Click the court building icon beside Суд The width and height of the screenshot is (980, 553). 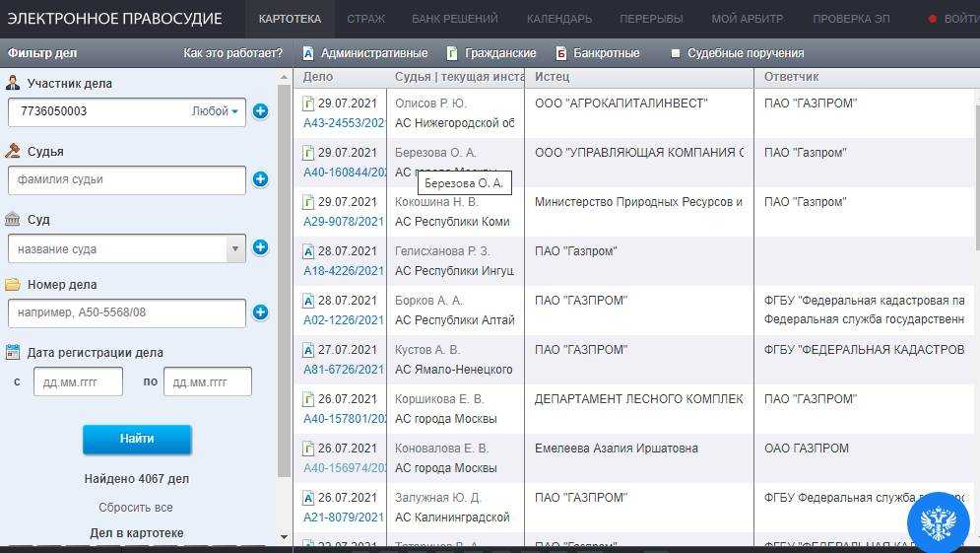(x=13, y=219)
